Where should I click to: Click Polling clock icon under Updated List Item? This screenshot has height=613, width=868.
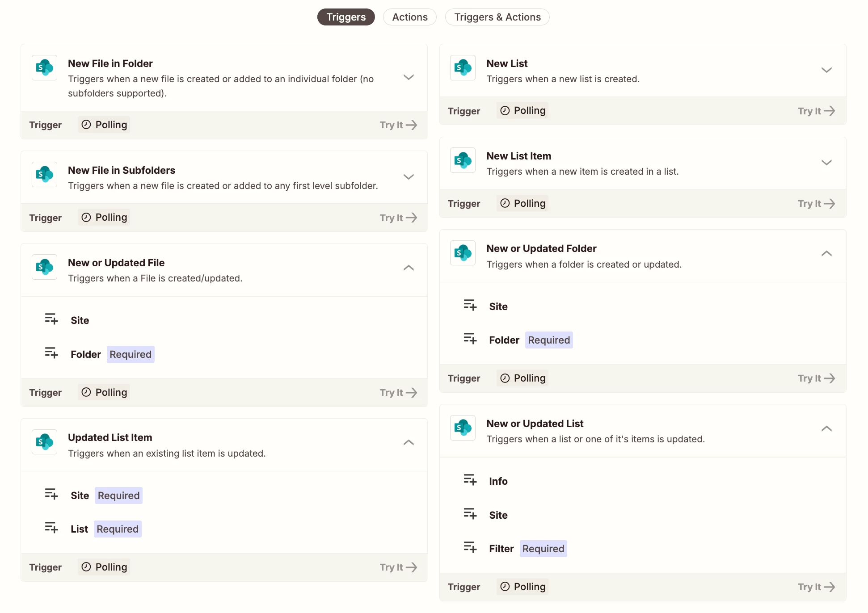pos(86,567)
